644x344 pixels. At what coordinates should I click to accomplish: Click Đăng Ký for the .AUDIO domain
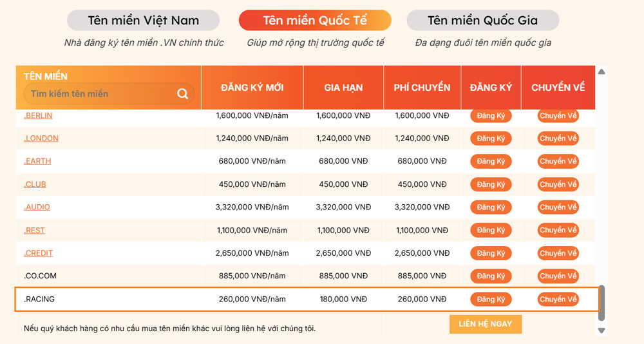tap(491, 207)
